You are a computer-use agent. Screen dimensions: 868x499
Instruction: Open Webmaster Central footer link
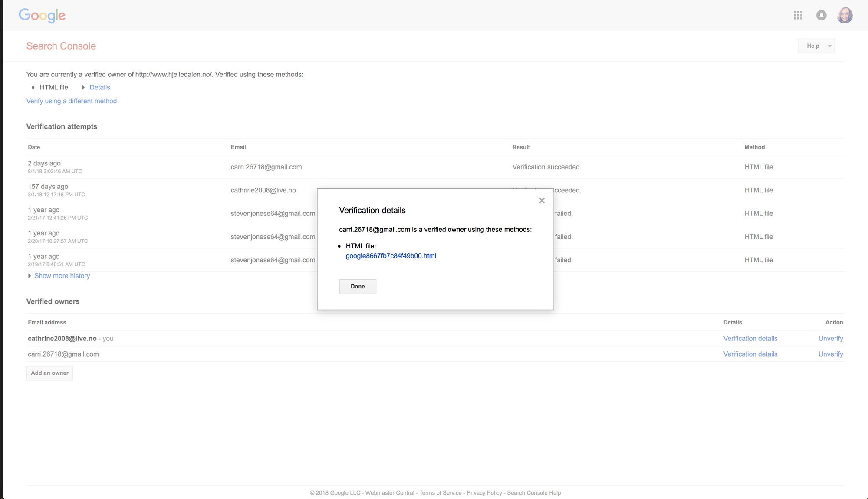tap(390, 493)
